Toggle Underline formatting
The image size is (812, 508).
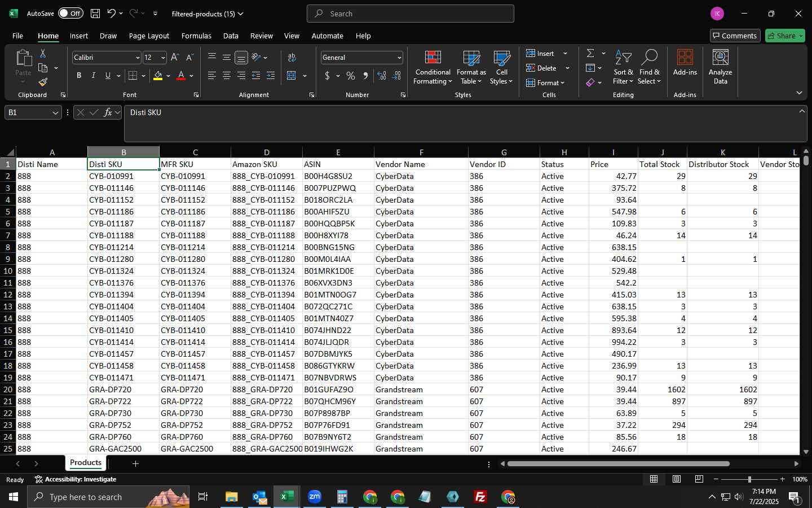click(108, 76)
